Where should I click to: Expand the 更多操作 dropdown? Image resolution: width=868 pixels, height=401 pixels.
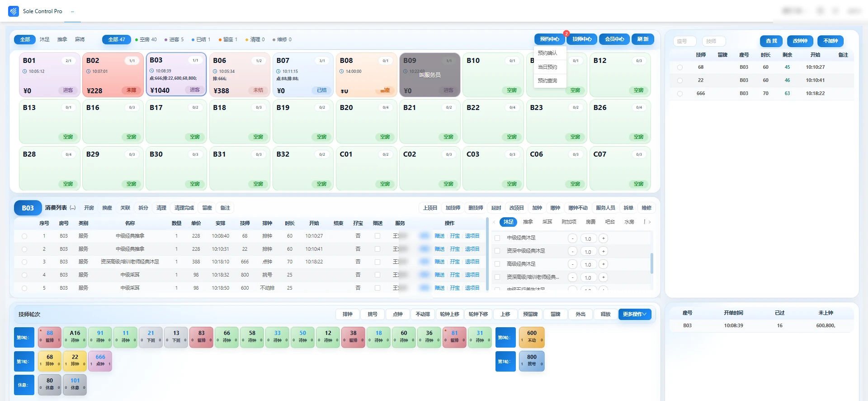635,314
